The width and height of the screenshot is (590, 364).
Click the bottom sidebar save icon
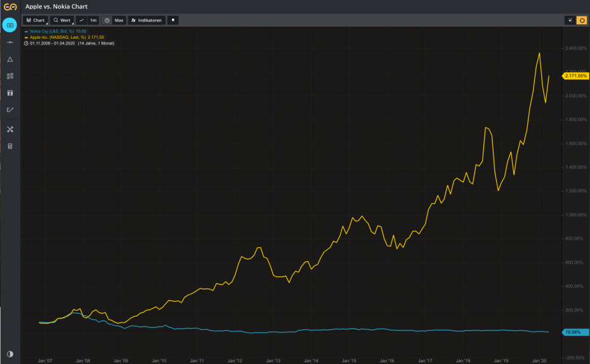pyautogui.click(x=10, y=146)
